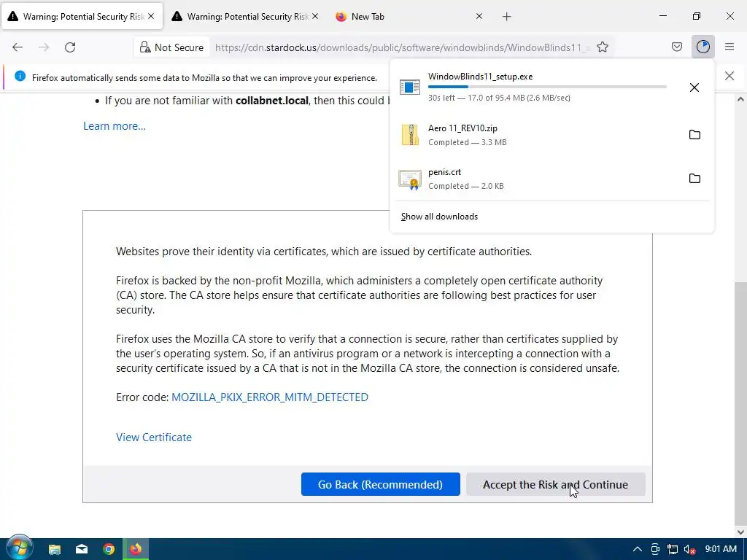Open the Windows Start menu

[19, 548]
